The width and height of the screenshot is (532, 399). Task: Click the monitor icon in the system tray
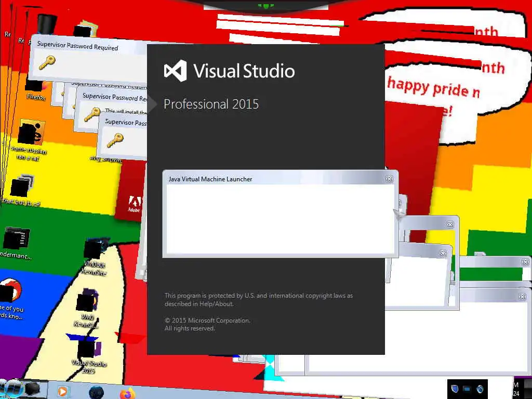coord(467,389)
